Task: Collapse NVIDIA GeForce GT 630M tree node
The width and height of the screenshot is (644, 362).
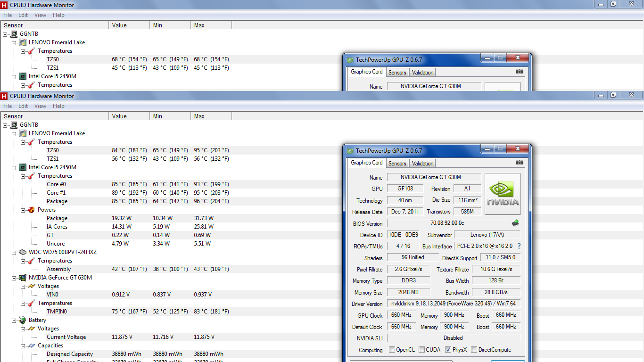Action: point(14,278)
